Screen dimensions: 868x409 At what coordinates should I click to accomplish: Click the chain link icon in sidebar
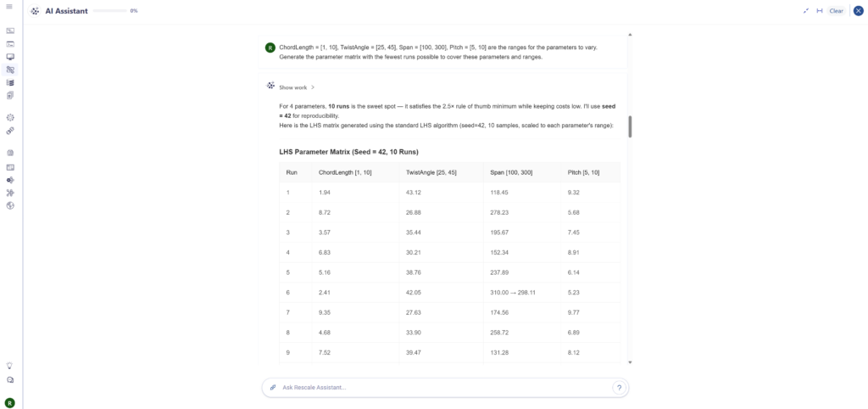[10, 131]
